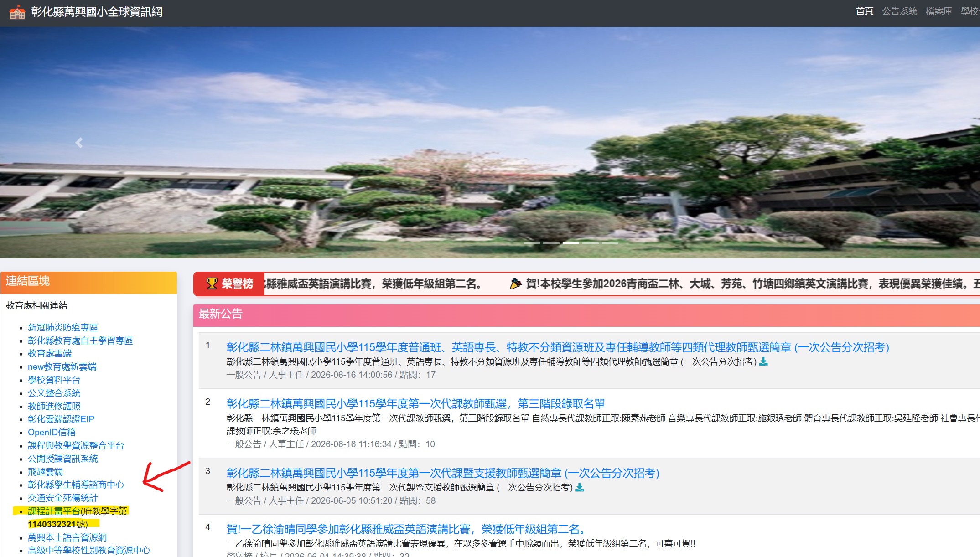Open the partially visible 學校 menu item

pos(970,11)
